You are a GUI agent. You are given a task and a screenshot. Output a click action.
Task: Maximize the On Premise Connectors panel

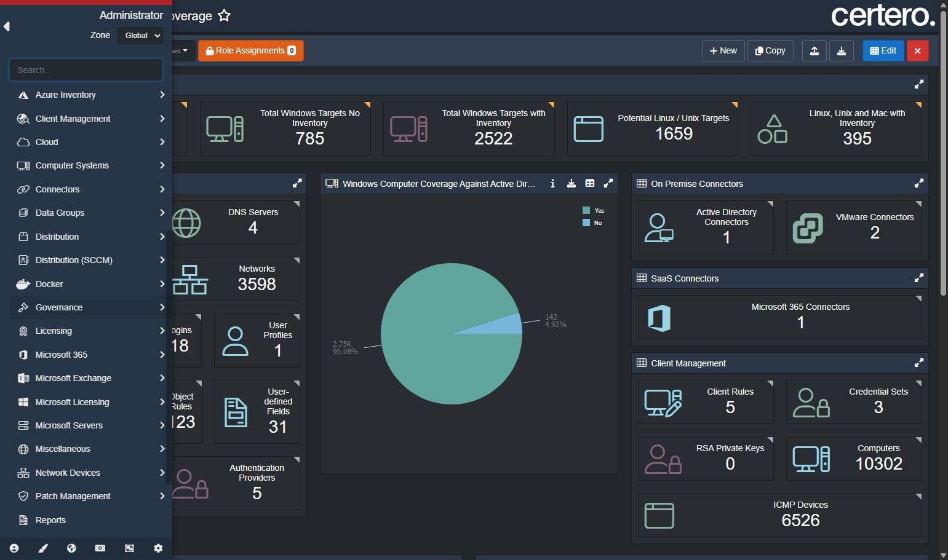(x=919, y=183)
